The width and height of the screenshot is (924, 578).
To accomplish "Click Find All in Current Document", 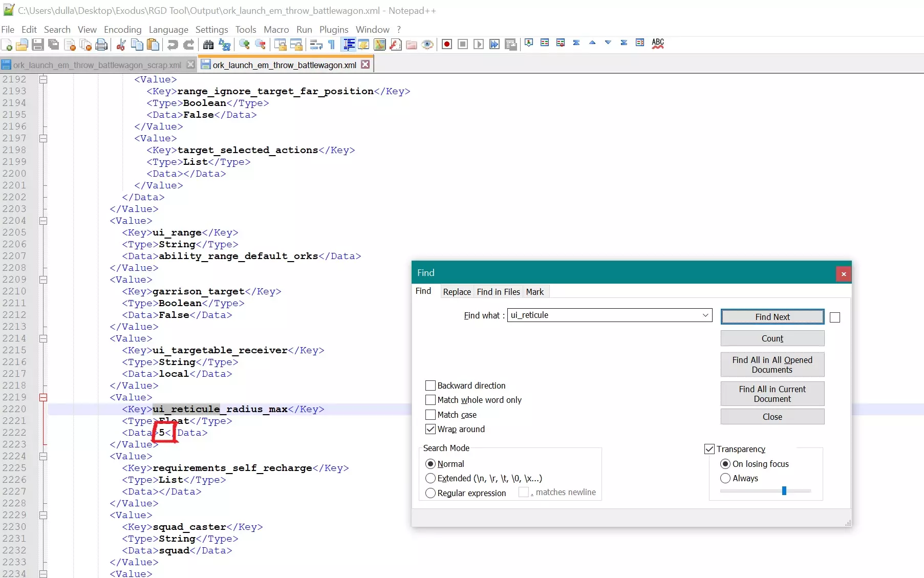I will [772, 394].
